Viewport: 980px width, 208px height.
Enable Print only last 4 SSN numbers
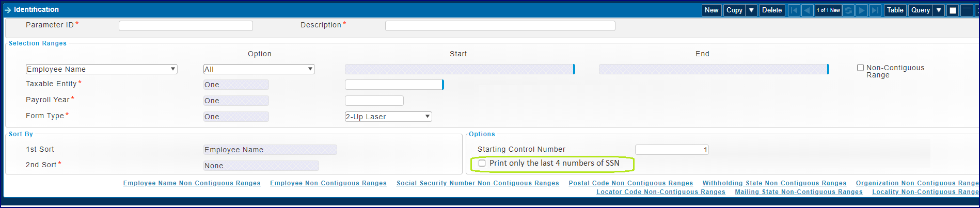(x=482, y=163)
